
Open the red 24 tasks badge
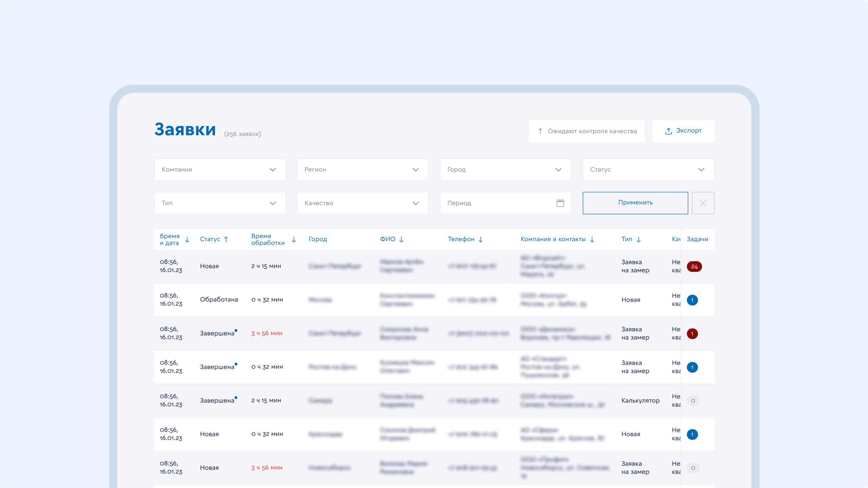pos(694,267)
